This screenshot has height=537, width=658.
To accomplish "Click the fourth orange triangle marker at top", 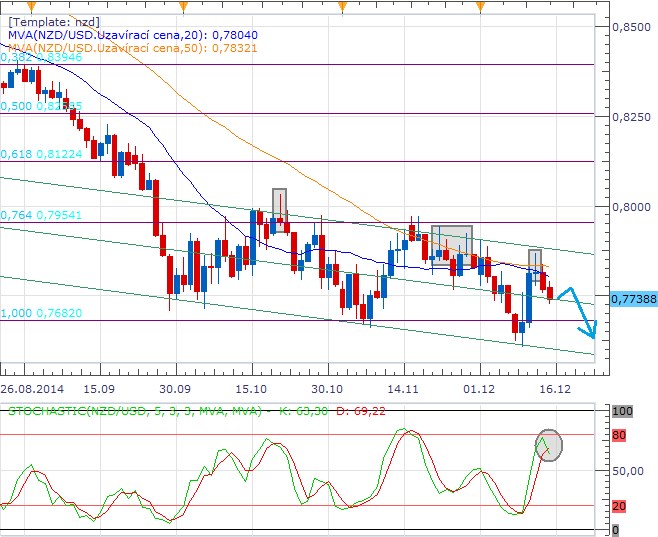I will [x=481, y=5].
